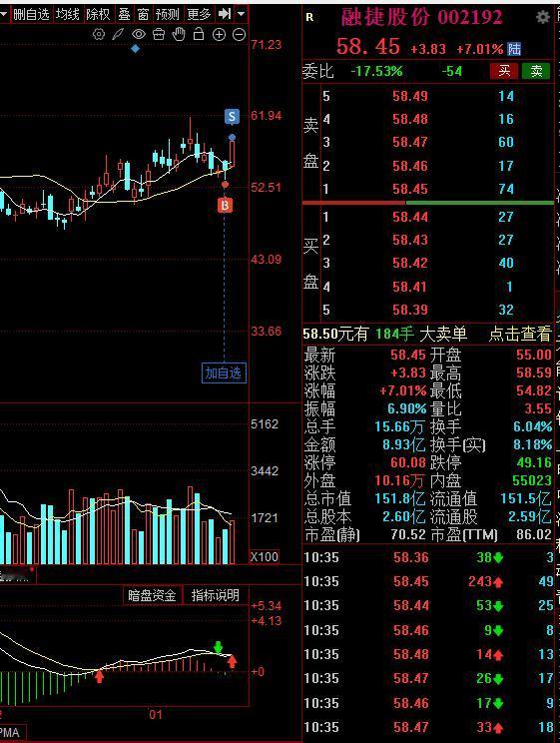Image resolution: width=560 pixels, height=743 pixels.
Task: Open 预测 forecast tool
Action: pos(168,14)
